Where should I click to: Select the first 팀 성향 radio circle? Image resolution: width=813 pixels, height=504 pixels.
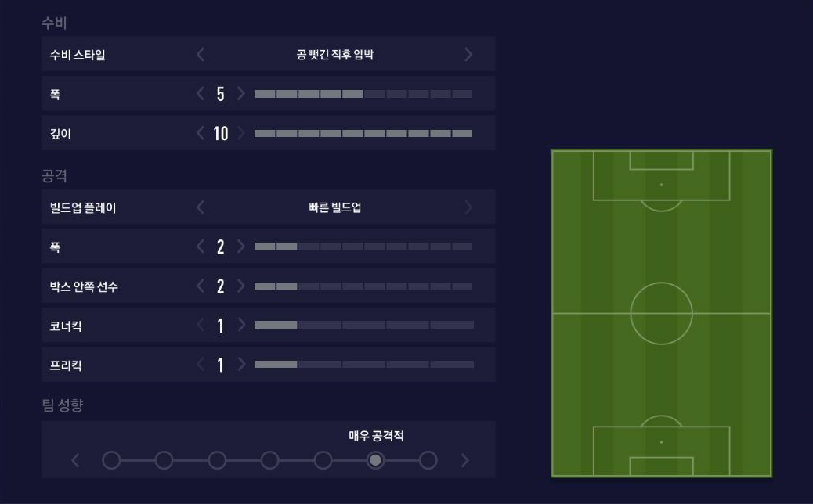tap(111, 460)
